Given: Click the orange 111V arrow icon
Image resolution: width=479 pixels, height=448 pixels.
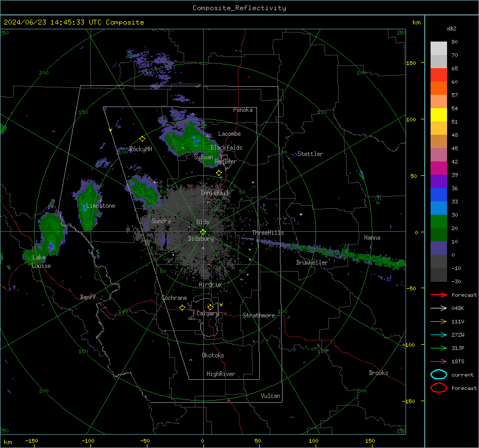Looking at the screenshot, I should pos(439,321).
